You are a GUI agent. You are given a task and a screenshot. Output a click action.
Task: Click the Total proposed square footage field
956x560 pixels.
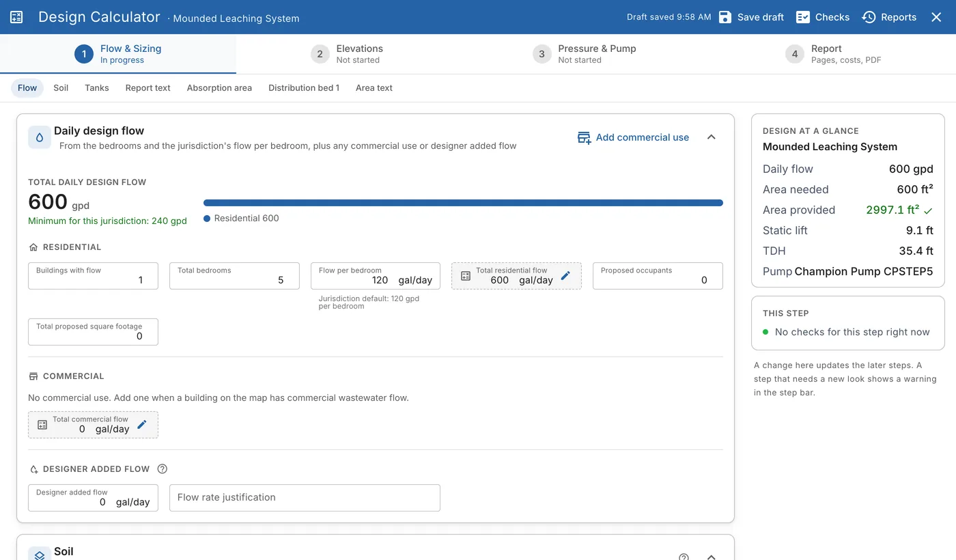coord(93,332)
